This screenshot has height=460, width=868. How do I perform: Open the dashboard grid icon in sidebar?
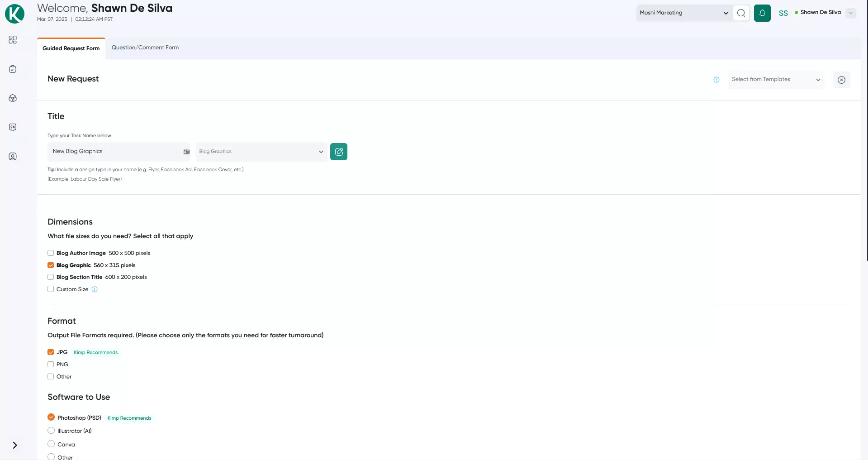(13, 40)
